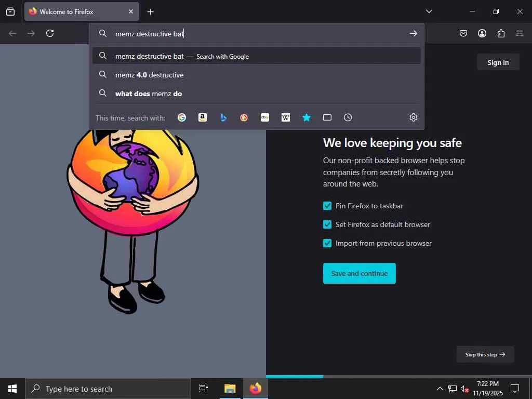Image resolution: width=532 pixels, height=399 pixels.
Task: Click Skip this step
Action: click(485, 354)
